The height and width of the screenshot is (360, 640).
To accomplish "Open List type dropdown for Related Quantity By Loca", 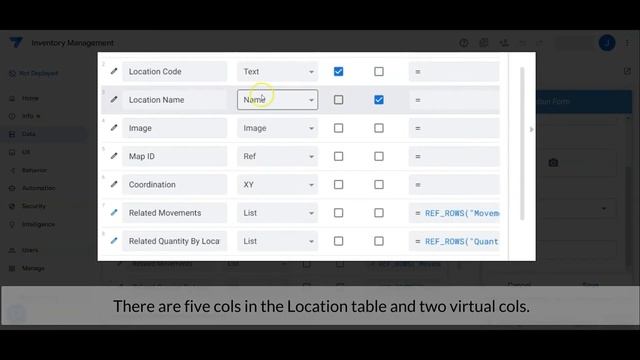I will click(x=278, y=241).
